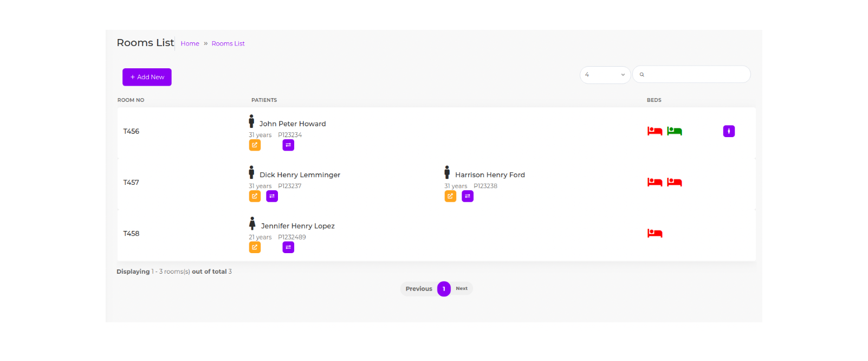
Task: Select the green available bed in room T456
Action: pyautogui.click(x=674, y=131)
